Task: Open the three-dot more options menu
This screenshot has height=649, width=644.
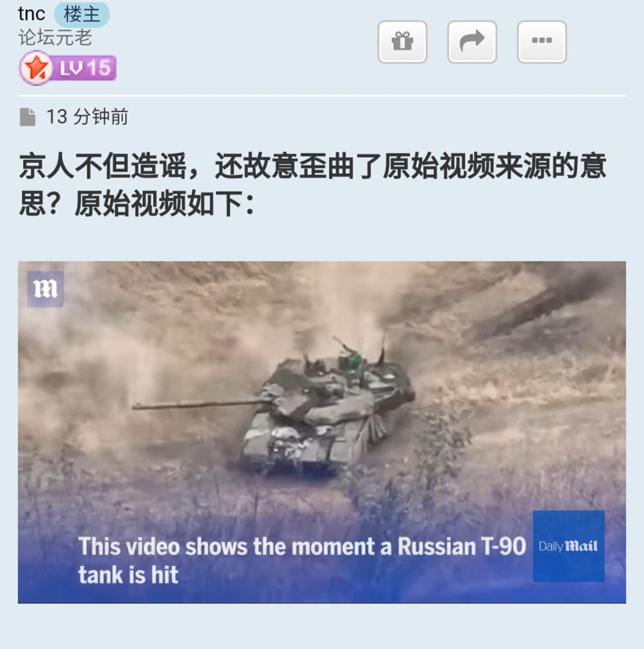Action: click(542, 42)
